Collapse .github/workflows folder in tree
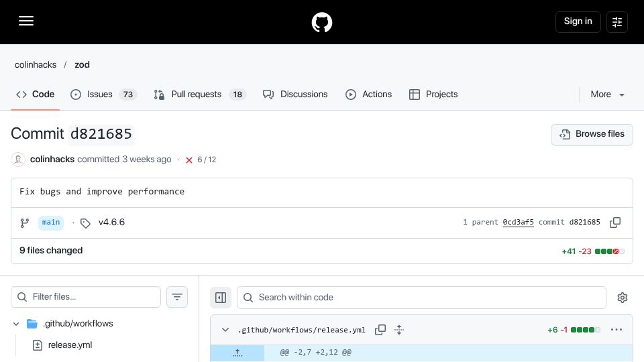The image size is (644, 362). [x=16, y=324]
